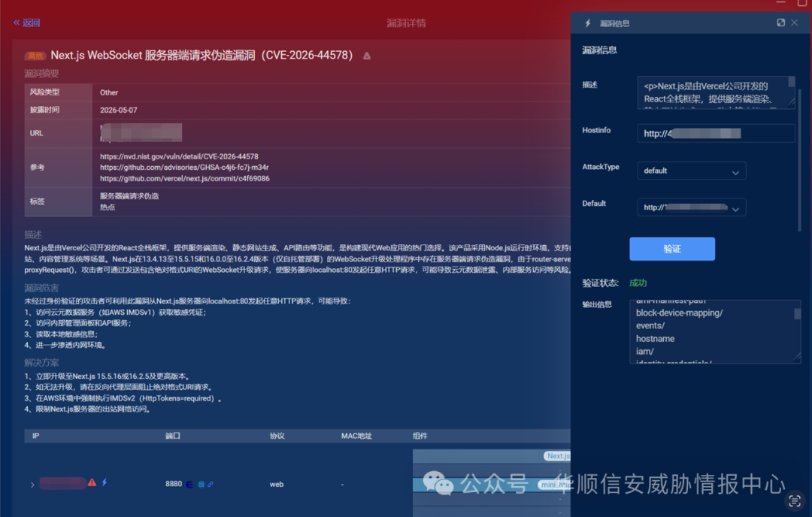Click the browser icon next to port 8880
Viewport: 812px width, 517px height.
pyautogui.click(x=189, y=485)
